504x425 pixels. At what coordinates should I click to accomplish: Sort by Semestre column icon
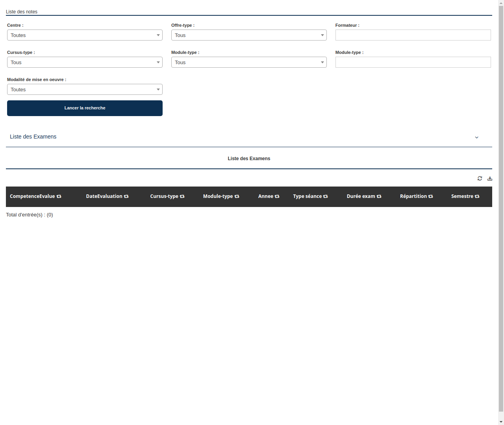point(477,196)
